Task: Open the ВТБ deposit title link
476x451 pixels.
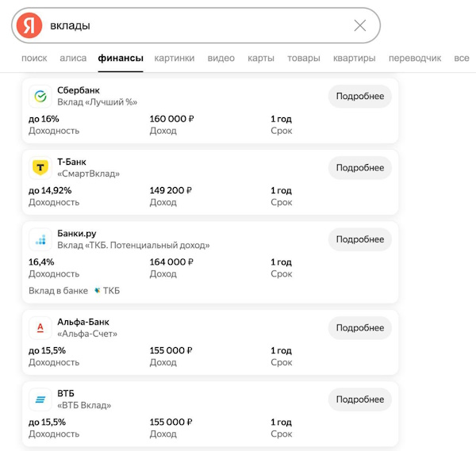Action: pyautogui.click(x=65, y=394)
